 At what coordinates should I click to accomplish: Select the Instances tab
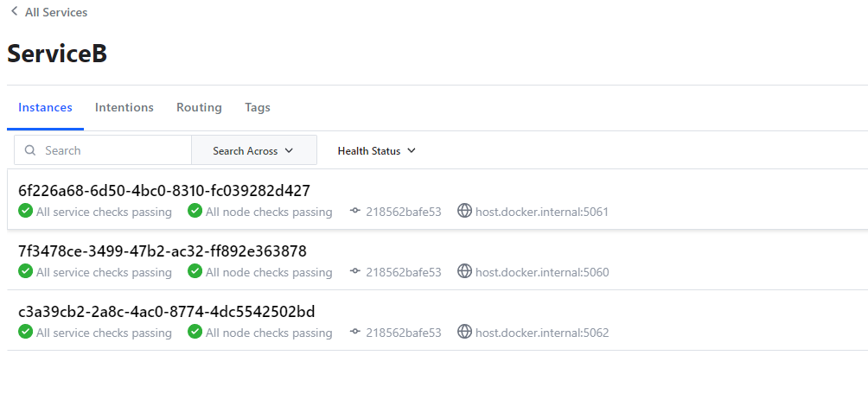pyautogui.click(x=45, y=108)
